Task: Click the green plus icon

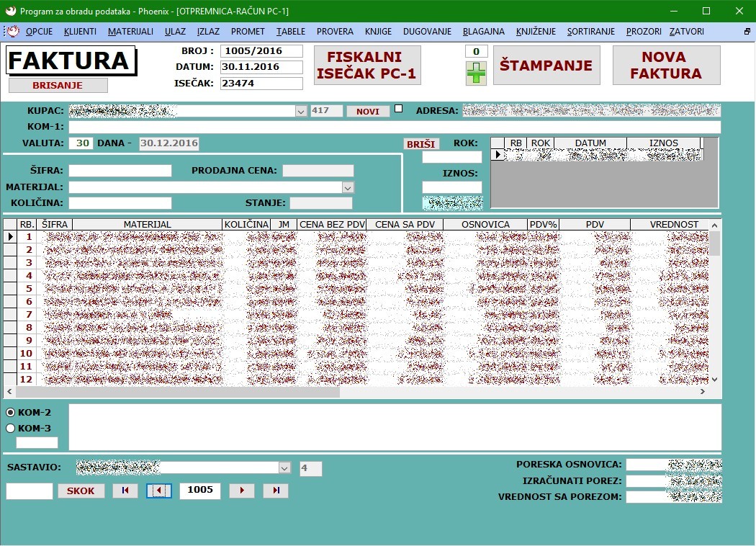Action: (476, 73)
